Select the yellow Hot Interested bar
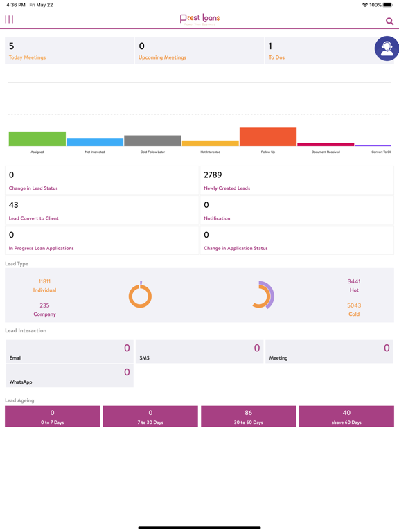Image resolution: width=399 pixels, height=532 pixels. click(211, 143)
